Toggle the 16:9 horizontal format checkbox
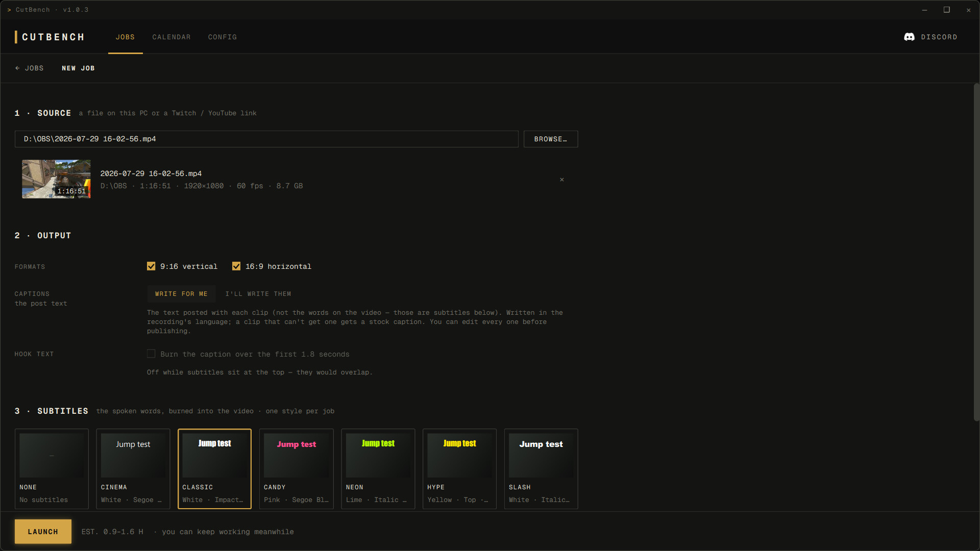 pos(236,266)
